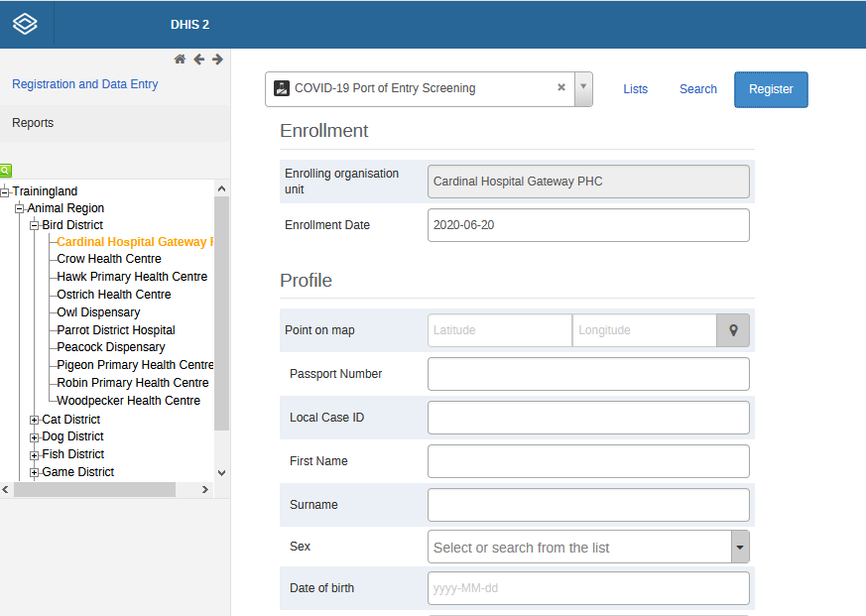866x616 pixels.
Task: Click the back arrow icon
Action: 198,60
